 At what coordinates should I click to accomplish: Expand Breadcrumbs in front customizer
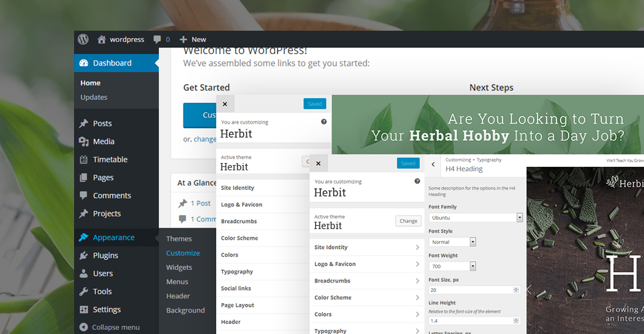(367, 281)
